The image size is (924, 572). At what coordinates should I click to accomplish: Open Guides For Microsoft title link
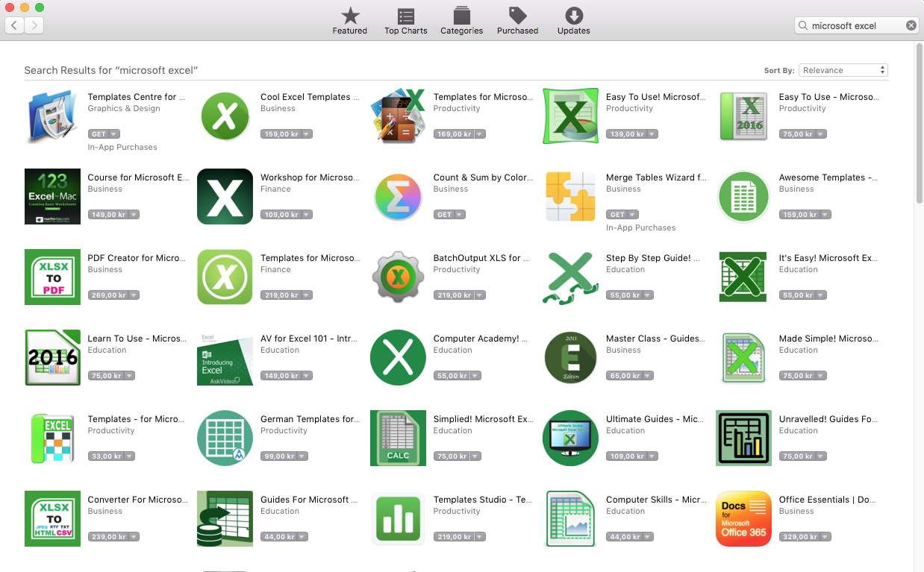click(x=309, y=500)
